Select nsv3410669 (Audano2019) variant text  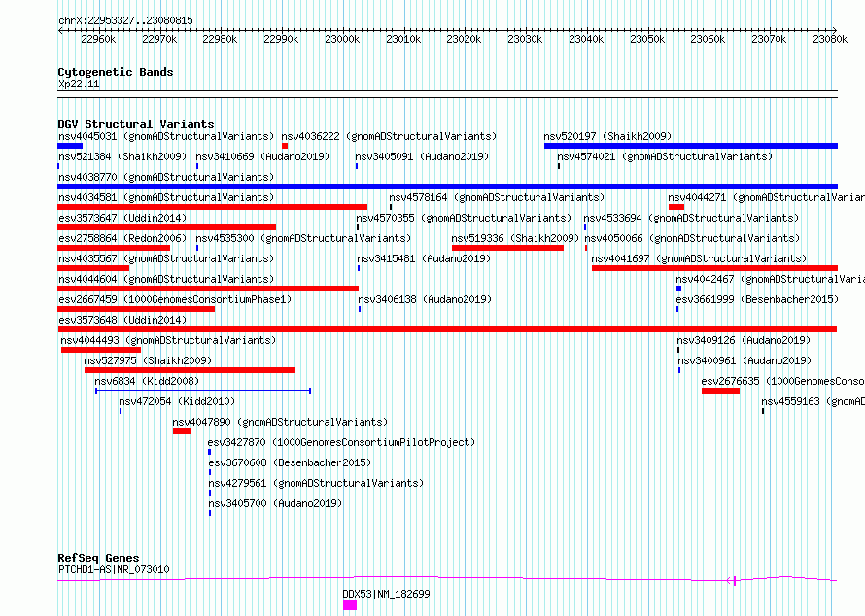tap(262, 156)
